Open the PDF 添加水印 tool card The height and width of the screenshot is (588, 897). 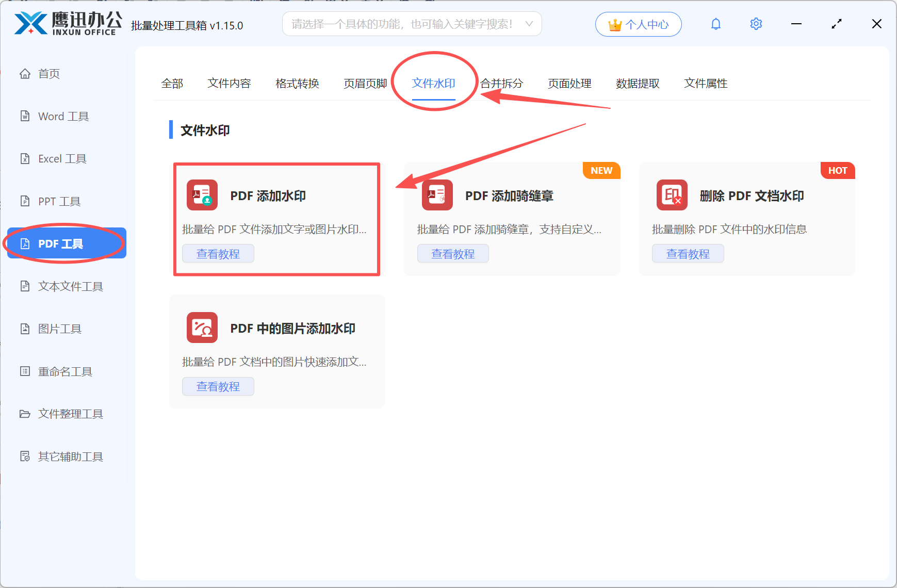point(276,219)
